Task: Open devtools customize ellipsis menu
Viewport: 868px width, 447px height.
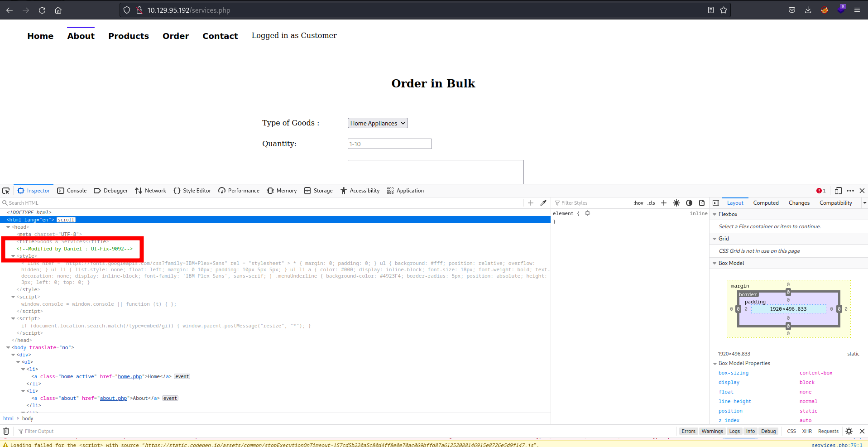Action: pos(850,191)
